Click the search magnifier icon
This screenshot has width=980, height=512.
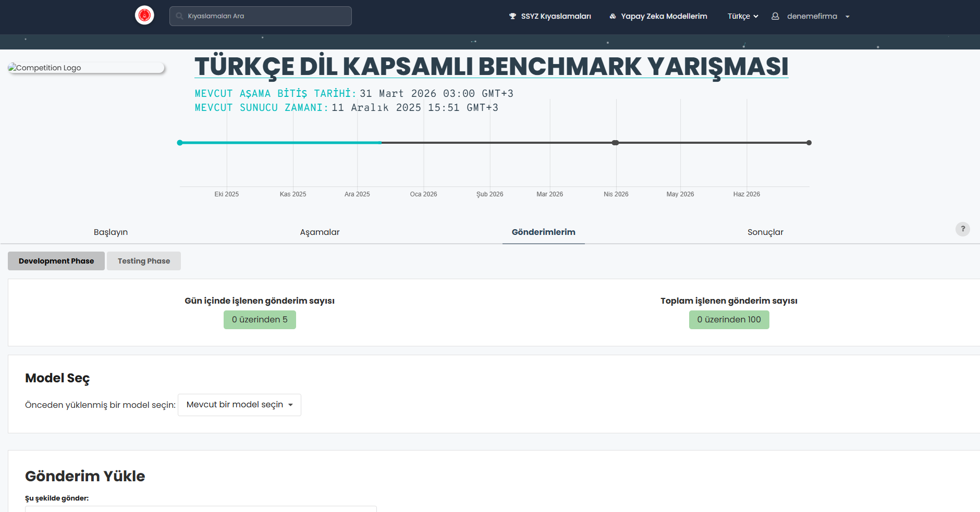pos(179,16)
